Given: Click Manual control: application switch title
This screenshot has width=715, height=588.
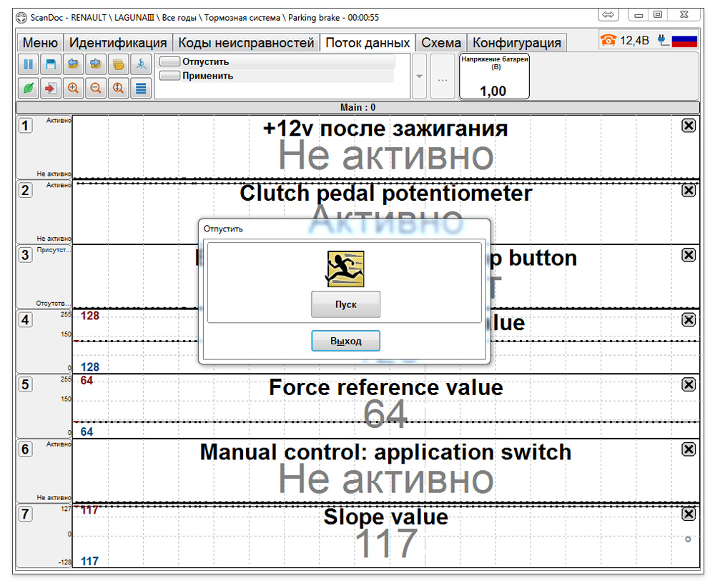Looking at the screenshot, I should [x=386, y=452].
